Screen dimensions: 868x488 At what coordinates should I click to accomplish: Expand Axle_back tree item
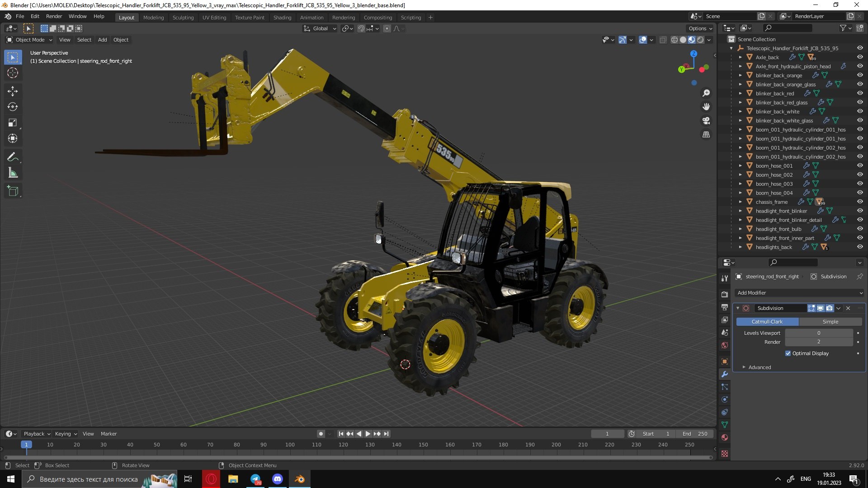741,57
